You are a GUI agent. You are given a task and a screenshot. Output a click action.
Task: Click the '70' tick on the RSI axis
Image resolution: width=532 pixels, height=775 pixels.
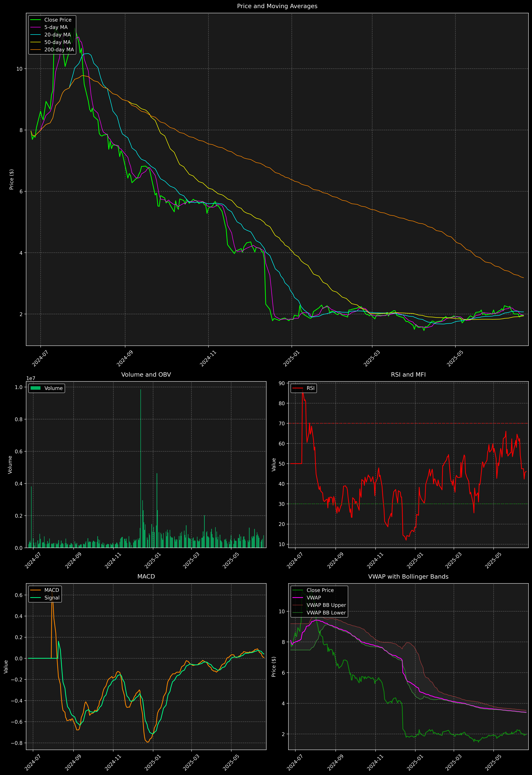(282, 424)
